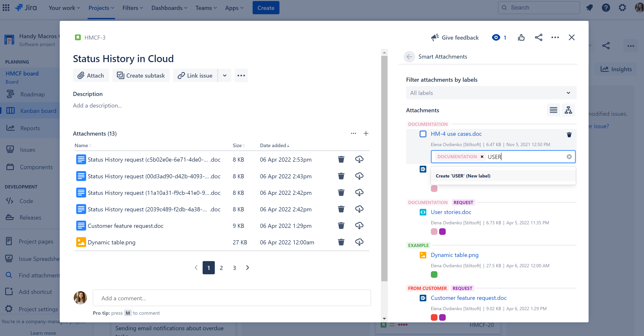Open the Customer feature request.doc link in Smart Attachments
The image size is (644, 336).
[468, 298]
